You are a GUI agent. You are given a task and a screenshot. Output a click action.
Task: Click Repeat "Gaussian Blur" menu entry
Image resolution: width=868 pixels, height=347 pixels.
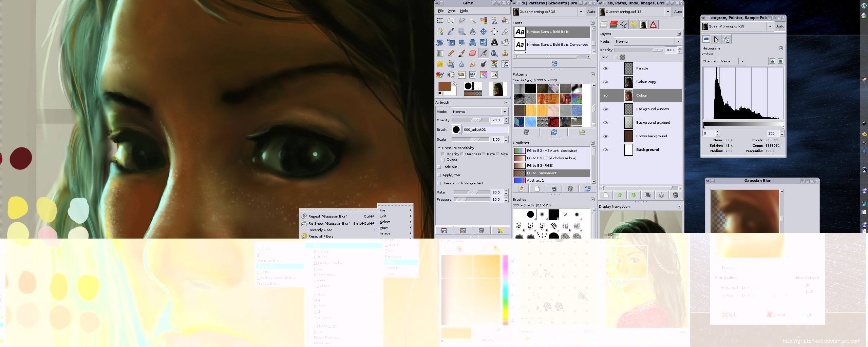coord(327,216)
